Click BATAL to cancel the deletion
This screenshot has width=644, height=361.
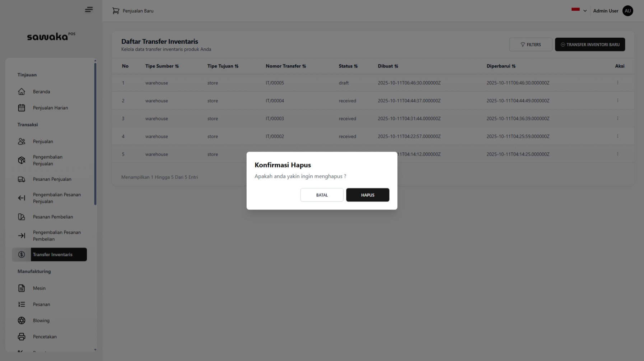coord(322,195)
